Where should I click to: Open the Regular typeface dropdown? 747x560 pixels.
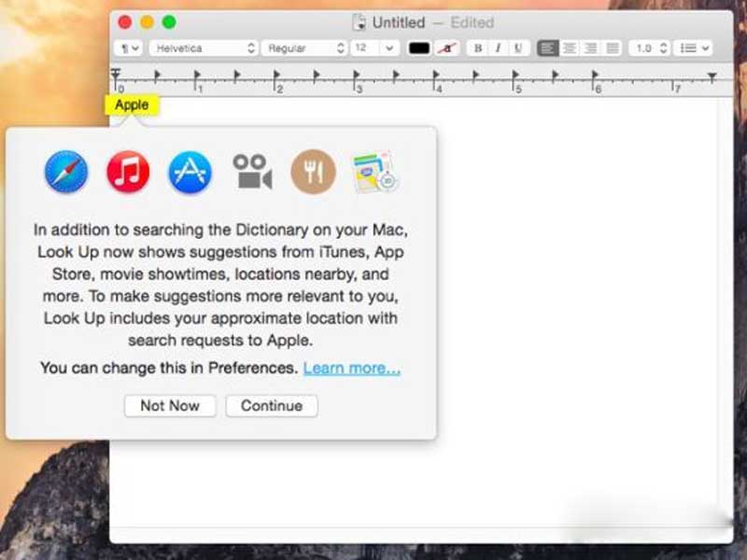304,49
